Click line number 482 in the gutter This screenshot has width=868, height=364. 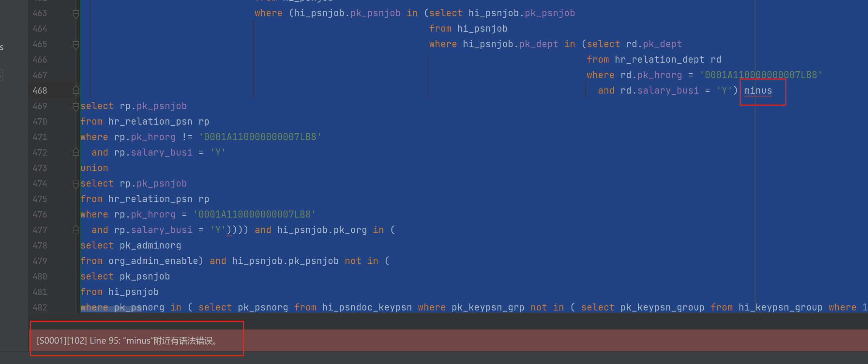(40, 307)
